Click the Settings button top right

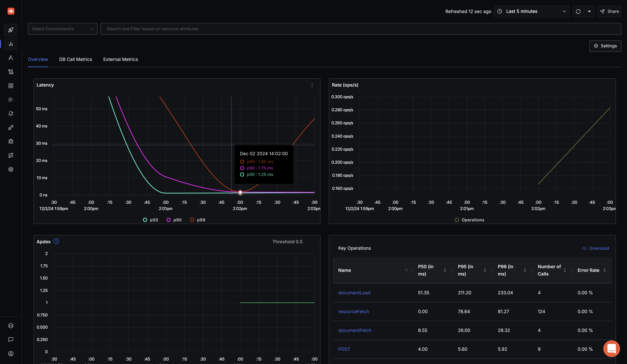pos(605,46)
